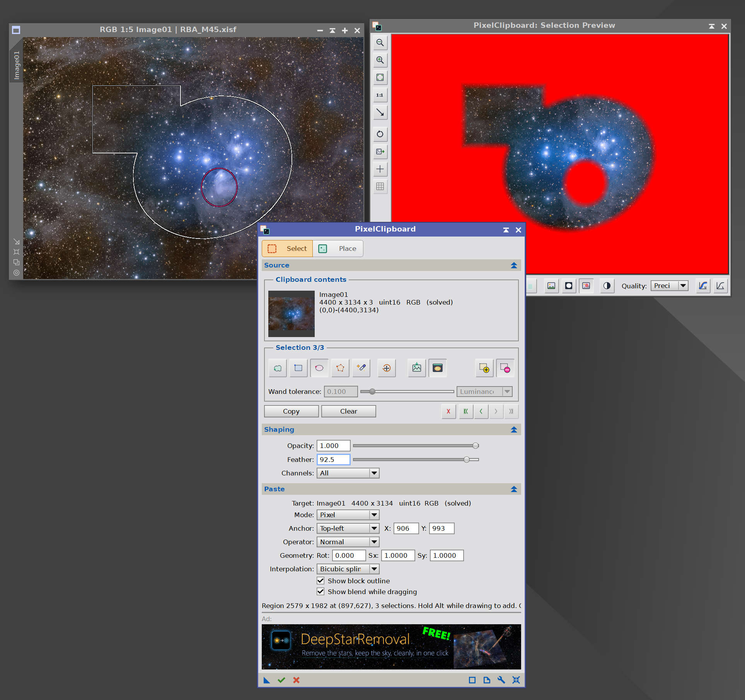Screen dimensions: 745x700
Task: Select the freehand lasso selection tool
Action: coord(278,368)
